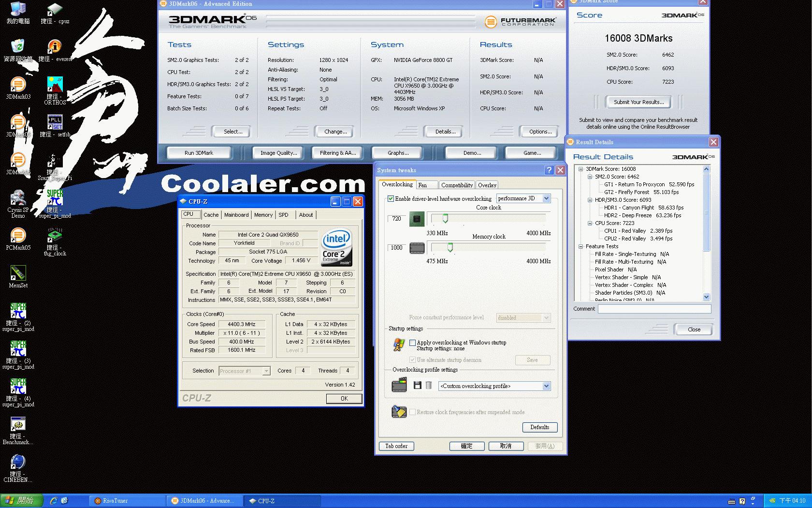Open the ORTHOS desktop shortcut
812x508 pixels.
pos(55,90)
